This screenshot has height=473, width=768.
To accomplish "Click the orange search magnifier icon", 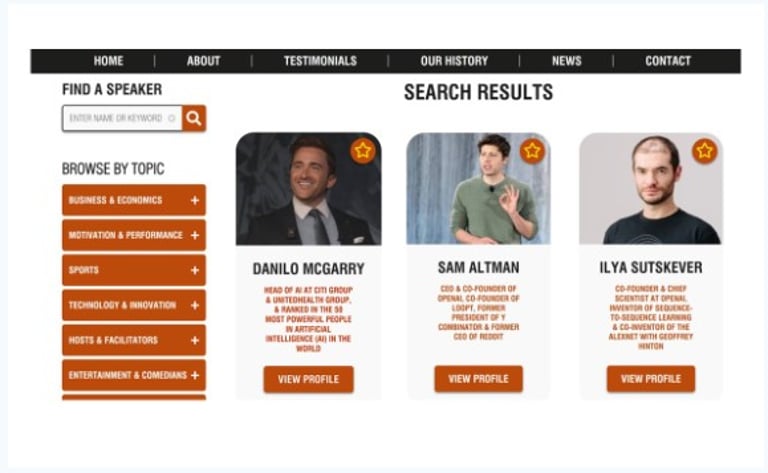I will [x=194, y=118].
